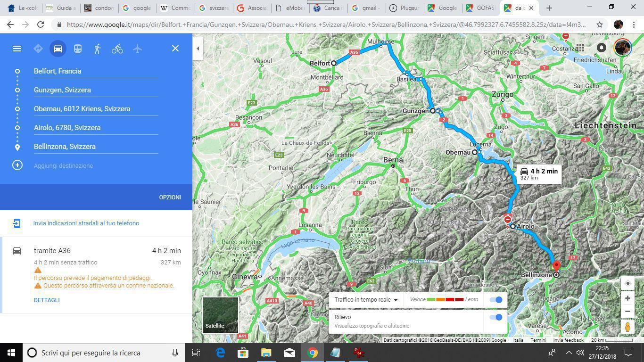Viewport: 644px width, 362px height.
Task: Switch to the gmail browser tab
Action: point(367,8)
